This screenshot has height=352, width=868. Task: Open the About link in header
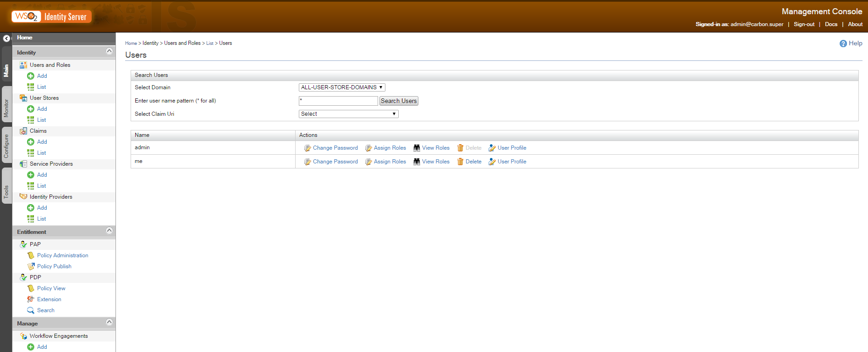click(x=855, y=24)
